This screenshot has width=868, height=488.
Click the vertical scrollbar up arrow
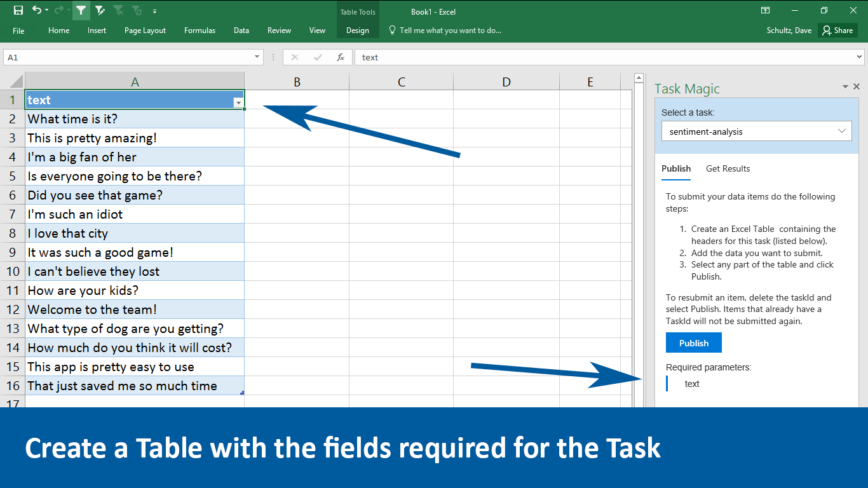pyautogui.click(x=639, y=78)
